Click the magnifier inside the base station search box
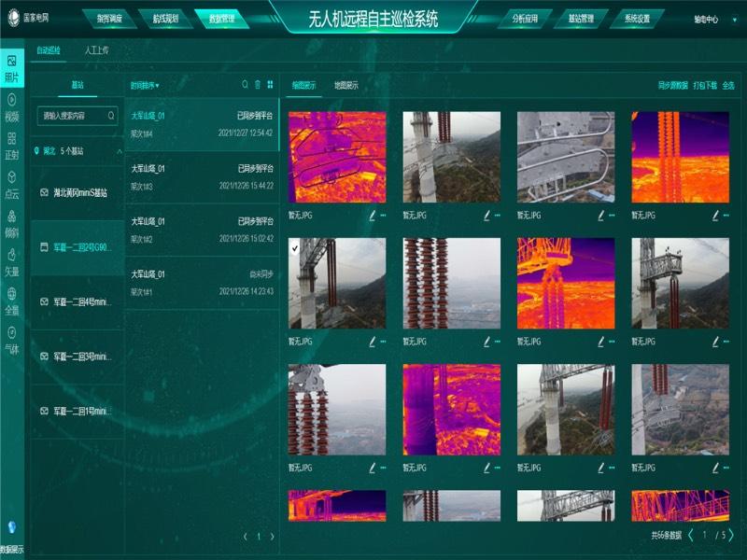 111,116
